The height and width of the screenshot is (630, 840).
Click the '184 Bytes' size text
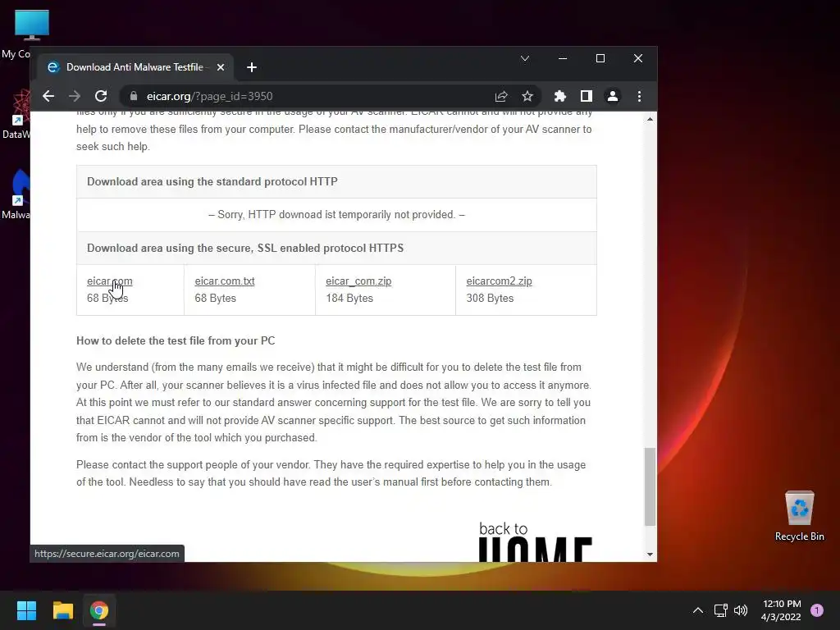349,299
